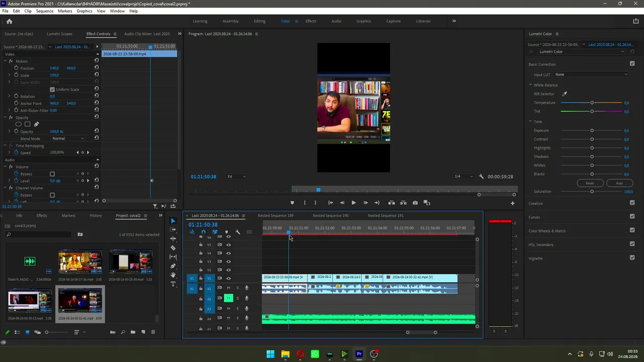The height and width of the screenshot is (362, 644).
Task: Select the Type tool
Action: [x=173, y=284]
